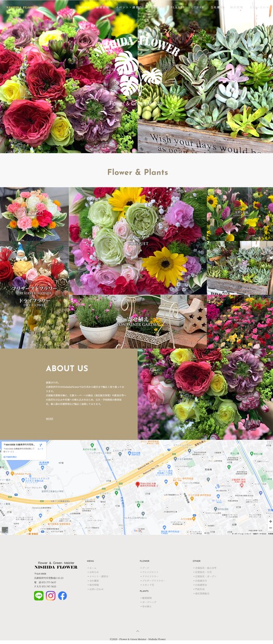This screenshot has height=644, width=273.
Task: Click the back-to-top chevron above the copyright
Action: 137,632
